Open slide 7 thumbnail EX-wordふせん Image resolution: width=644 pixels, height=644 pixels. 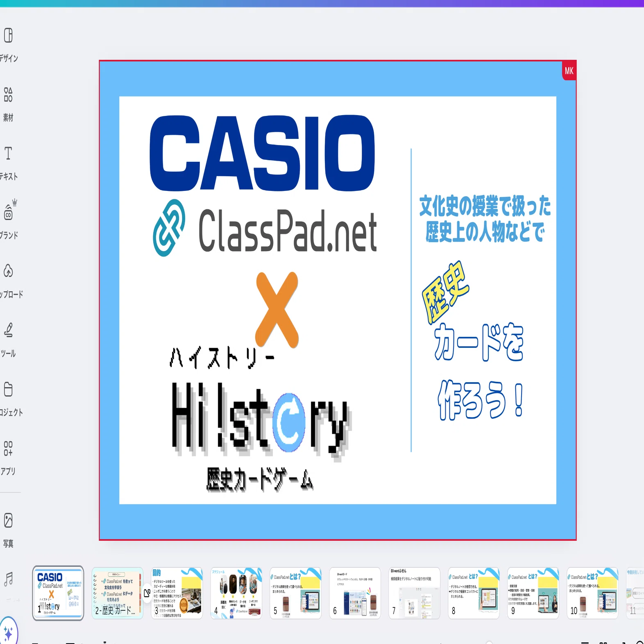tap(414, 593)
